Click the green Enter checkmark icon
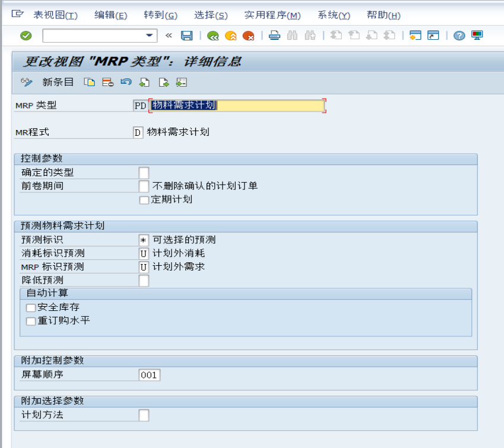 tap(26, 36)
